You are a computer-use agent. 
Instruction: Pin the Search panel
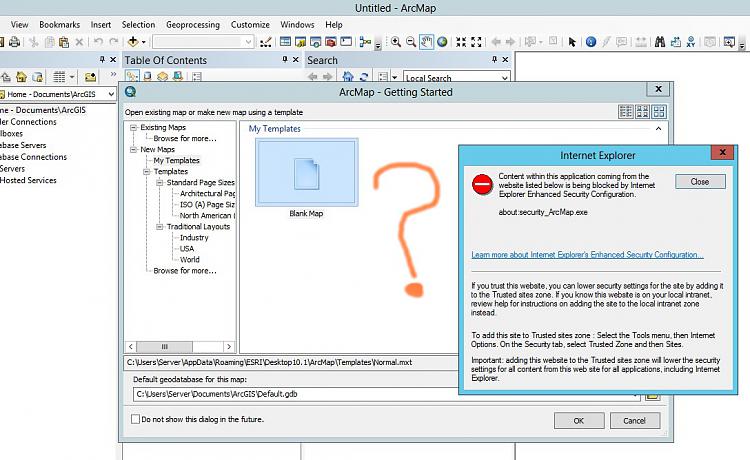click(x=494, y=59)
